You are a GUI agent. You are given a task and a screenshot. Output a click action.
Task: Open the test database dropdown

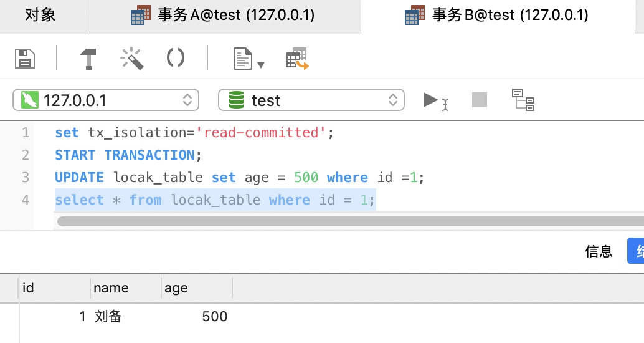coord(311,100)
